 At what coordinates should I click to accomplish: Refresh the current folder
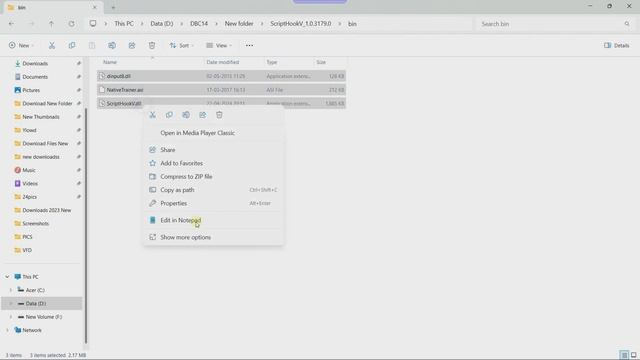tap(71, 24)
